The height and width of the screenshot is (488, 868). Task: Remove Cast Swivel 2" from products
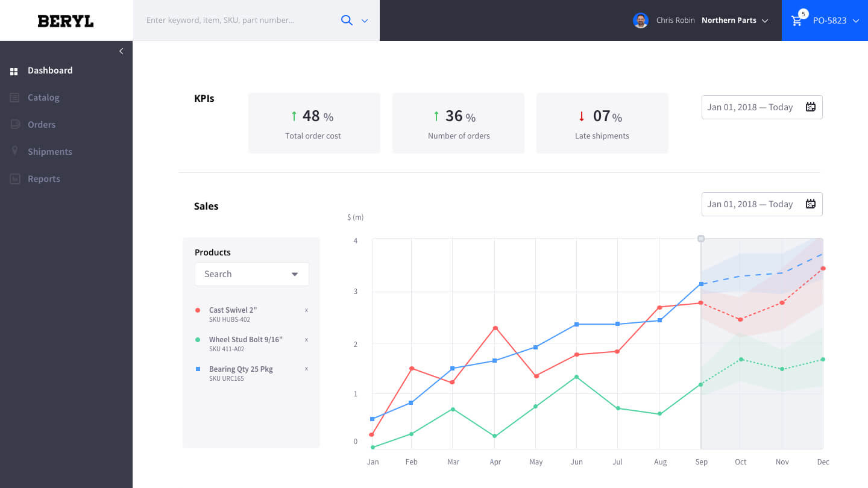[306, 310]
